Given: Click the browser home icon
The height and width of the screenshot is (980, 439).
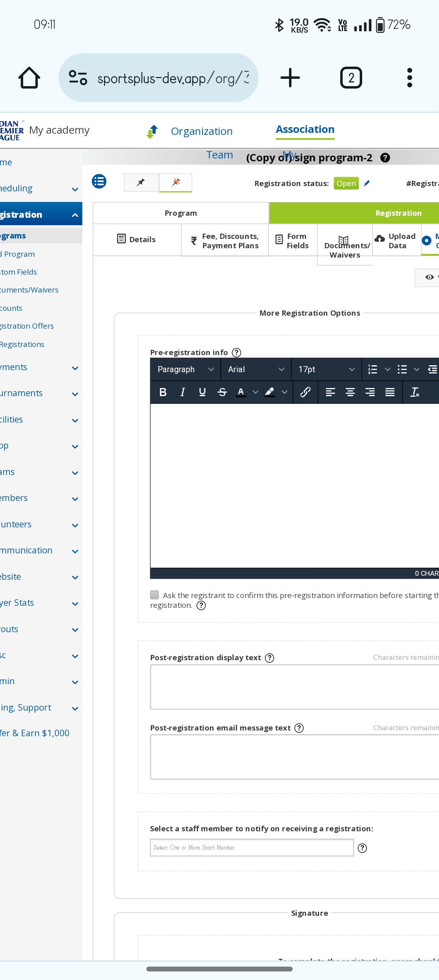Looking at the screenshot, I should [29, 78].
